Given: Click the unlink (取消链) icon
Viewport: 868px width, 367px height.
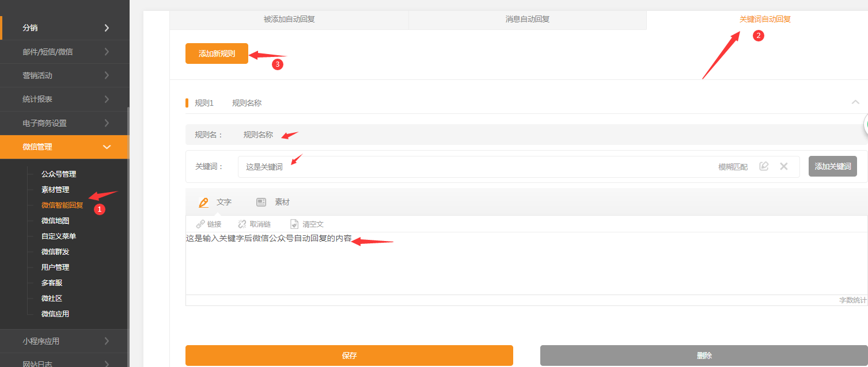Looking at the screenshot, I should coord(242,224).
